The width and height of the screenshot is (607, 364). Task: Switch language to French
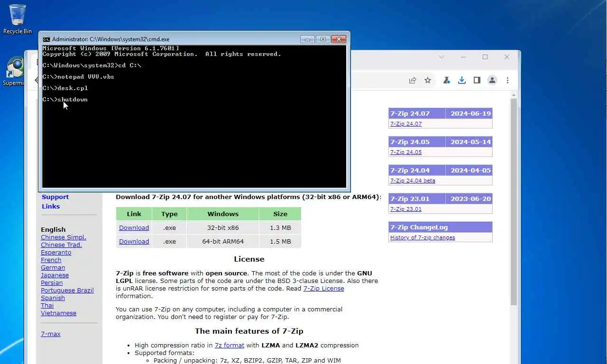click(x=51, y=260)
